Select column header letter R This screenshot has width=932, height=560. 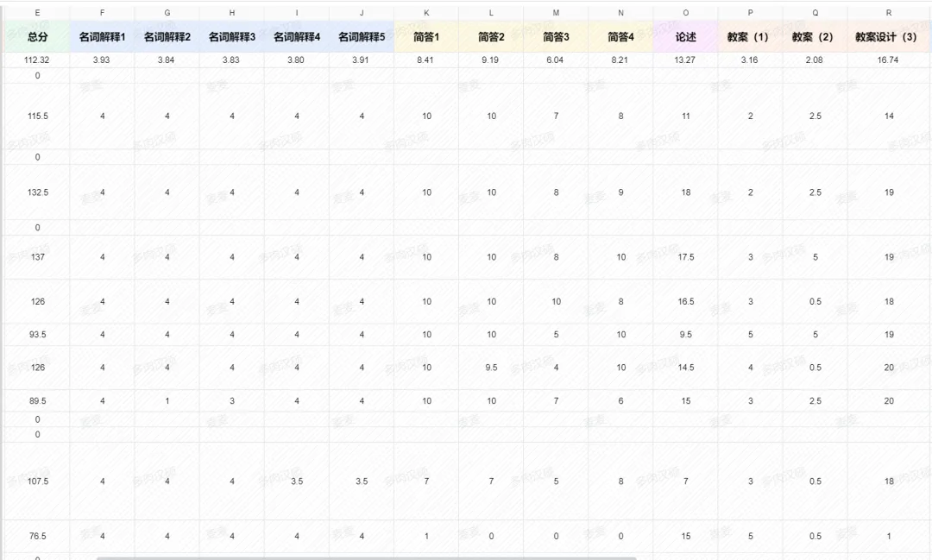pyautogui.click(x=889, y=12)
